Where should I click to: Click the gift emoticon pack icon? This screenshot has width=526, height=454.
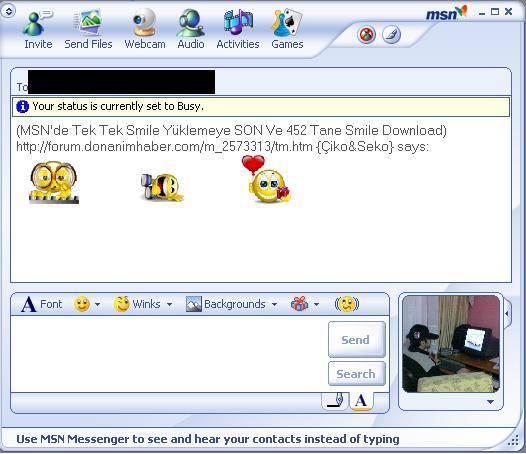(x=299, y=304)
